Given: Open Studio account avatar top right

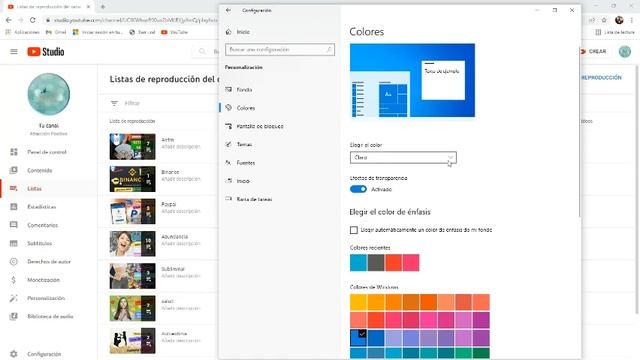Looking at the screenshot, I should tap(624, 51).
